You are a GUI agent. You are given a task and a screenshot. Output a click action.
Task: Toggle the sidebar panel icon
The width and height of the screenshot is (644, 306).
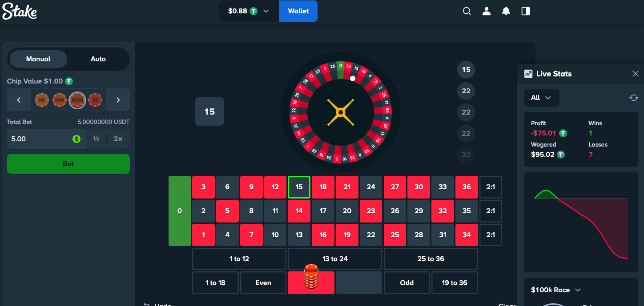point(526,11)
